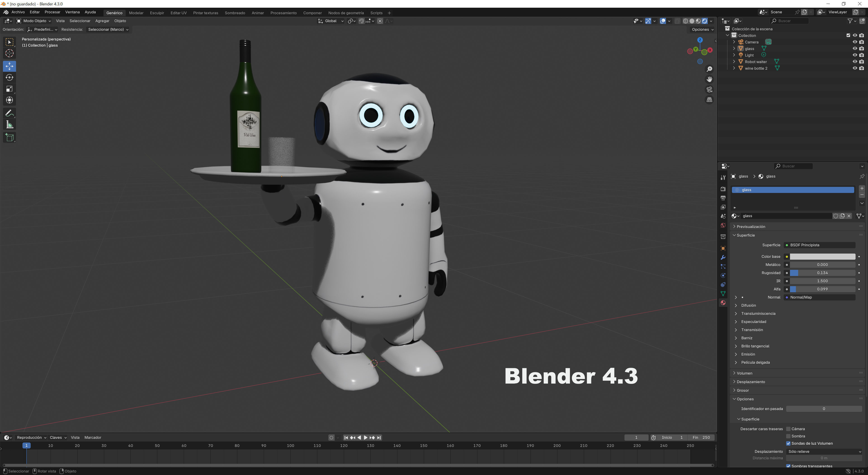
Task: Open the Render properties tab
Action: (723, 189)
